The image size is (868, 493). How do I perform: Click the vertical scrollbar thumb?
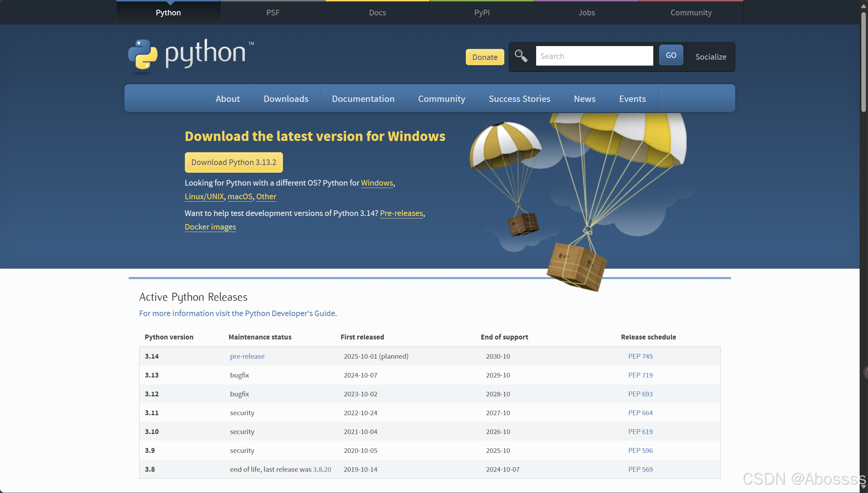pyautogui.click(x=863, y=62)
